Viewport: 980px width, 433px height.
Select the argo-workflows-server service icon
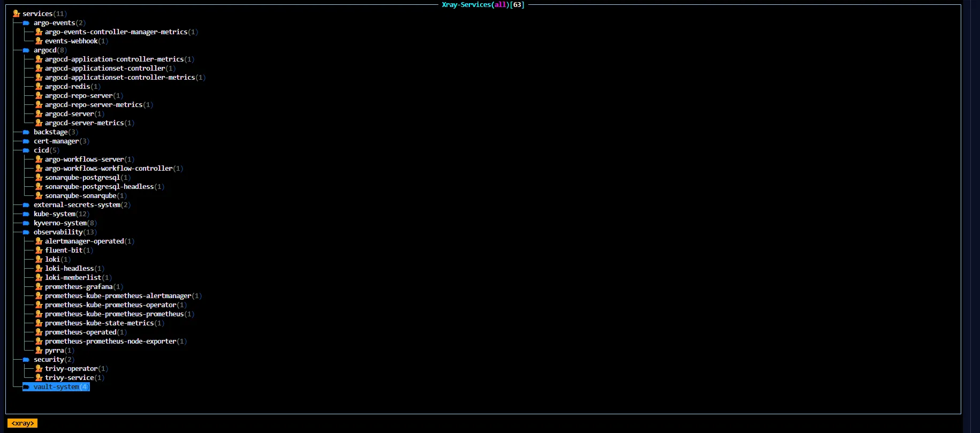(x=39, y=159)
